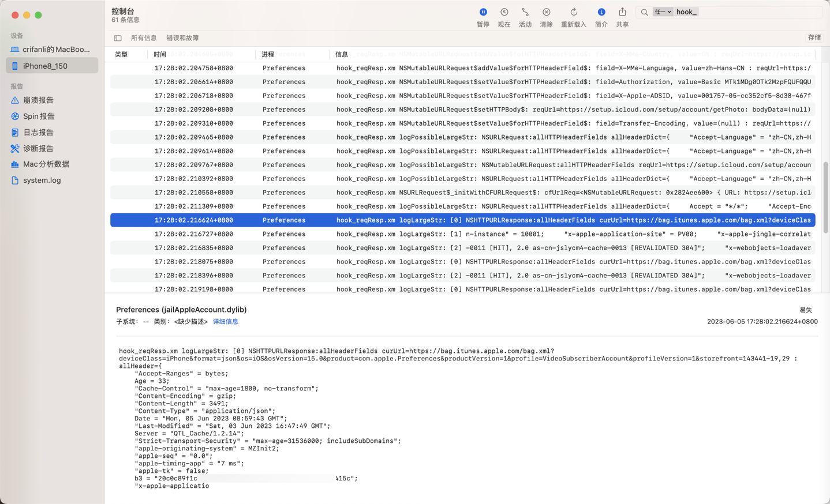The image size is (830, 504).
Task: Toggle the sidebar filter panel icon
Action: (x=118, y=38)
